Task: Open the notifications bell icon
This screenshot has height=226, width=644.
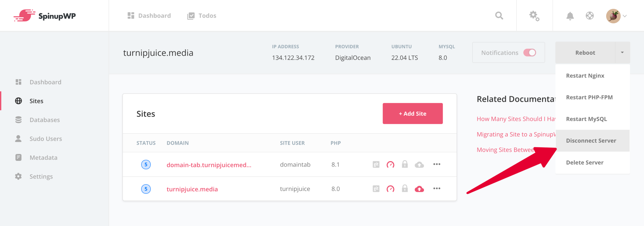Action: coord(570,16)
